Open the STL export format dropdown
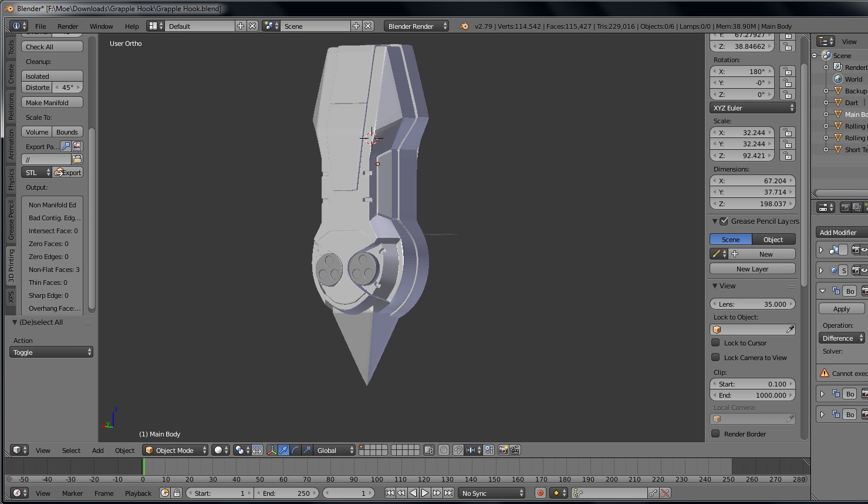 (37, 172)
